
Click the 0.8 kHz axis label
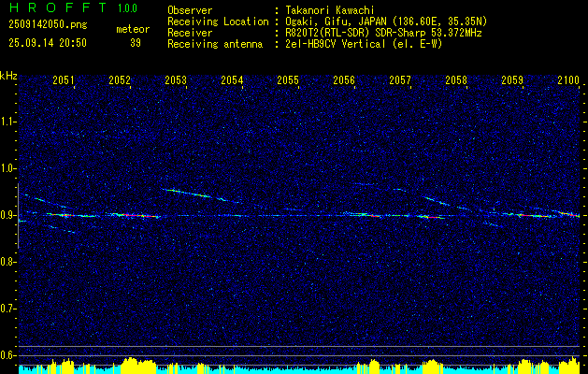click(7, 262)
